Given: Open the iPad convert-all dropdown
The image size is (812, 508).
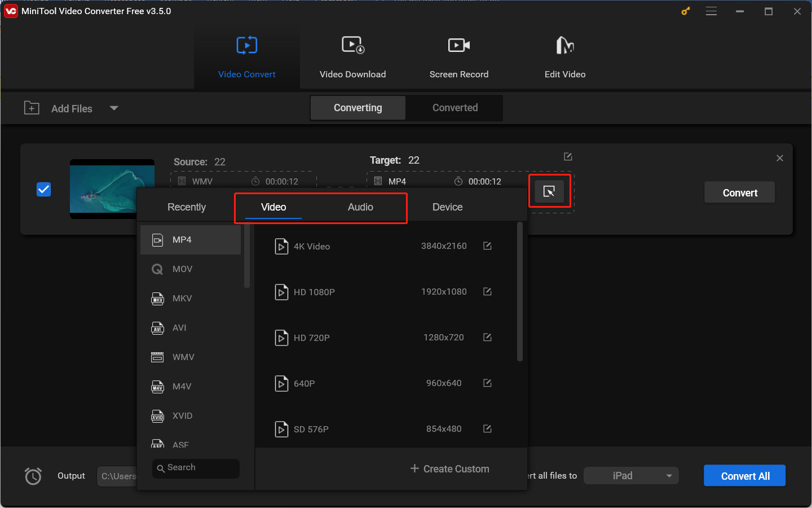Looking at the screenshot, I should [x=631, y=476].
